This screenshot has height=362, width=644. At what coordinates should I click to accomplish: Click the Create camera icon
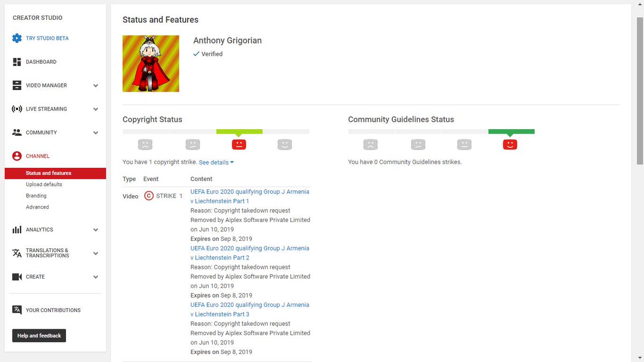tap(17, 277)
